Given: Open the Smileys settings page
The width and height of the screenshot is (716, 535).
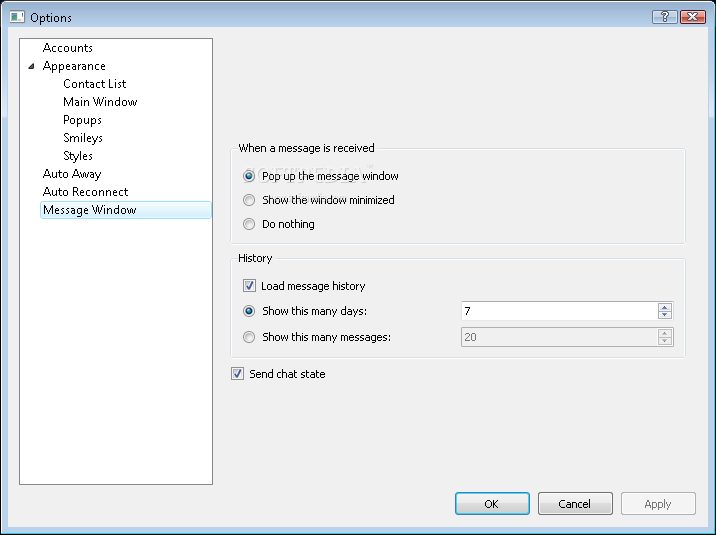Looking at the screenshot, I should coord(83,138).
